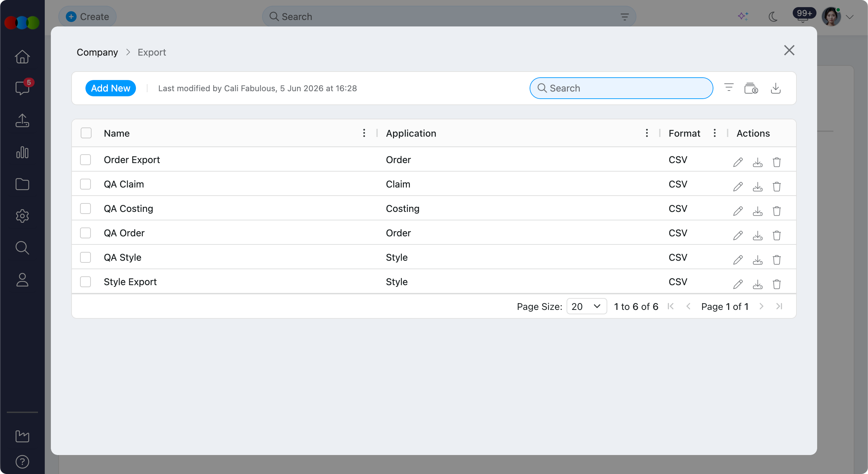Open the analytics bar chart sidebar icon
The width and height of the screenshot is (868, 474).
coord(22,152)
